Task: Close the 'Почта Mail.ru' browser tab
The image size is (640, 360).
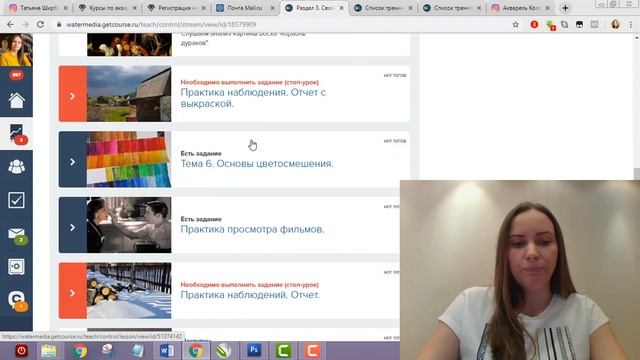Action: click(x=273, y=8)
